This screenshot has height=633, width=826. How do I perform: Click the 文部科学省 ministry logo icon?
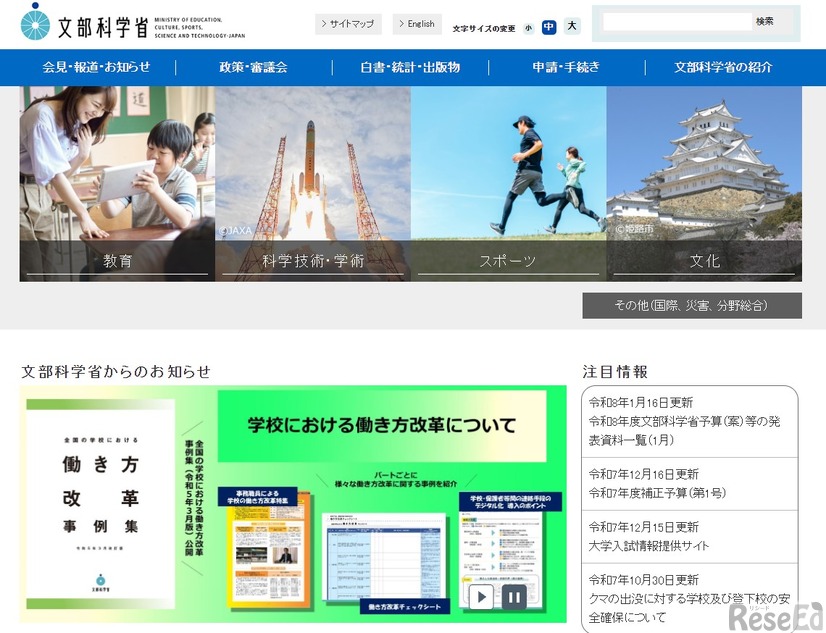[35, 22]
